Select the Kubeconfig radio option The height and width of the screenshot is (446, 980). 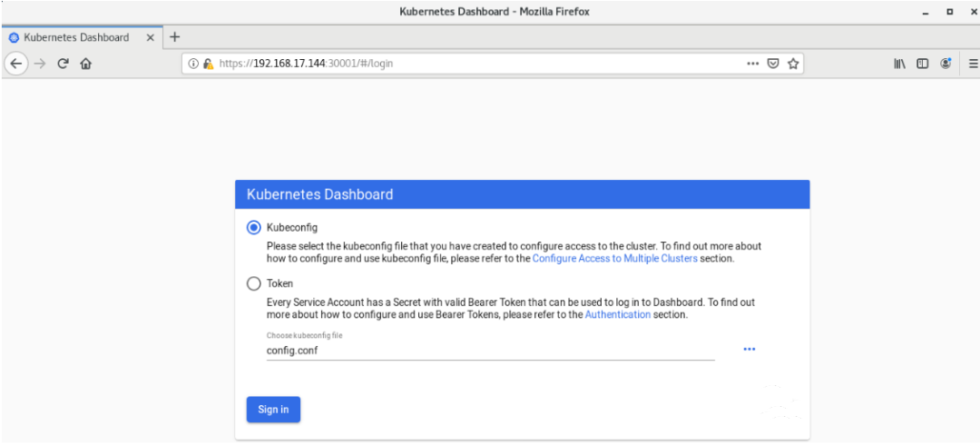pyautogui.click(x=254, y=228)
